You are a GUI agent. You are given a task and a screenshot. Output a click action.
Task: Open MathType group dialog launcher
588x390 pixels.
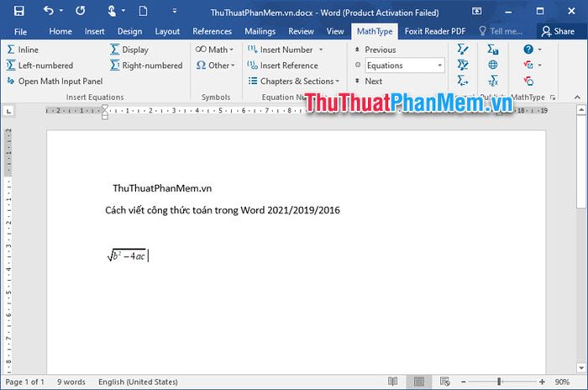coord(553,97)
